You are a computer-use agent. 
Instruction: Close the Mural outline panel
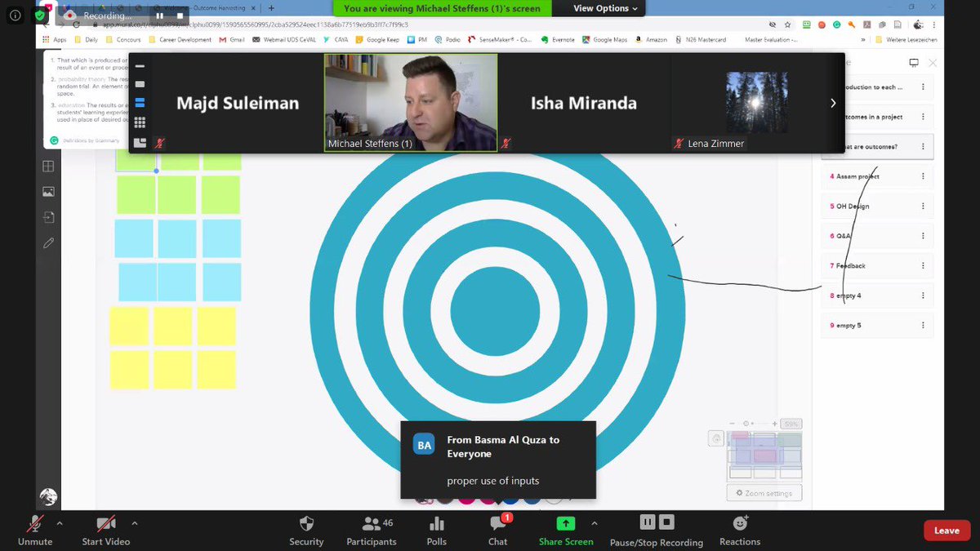(x=933, y=63)
